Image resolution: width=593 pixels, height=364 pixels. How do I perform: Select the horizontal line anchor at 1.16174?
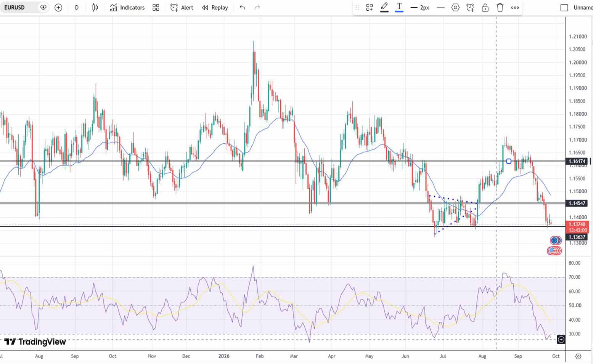[x=509, y=161]
